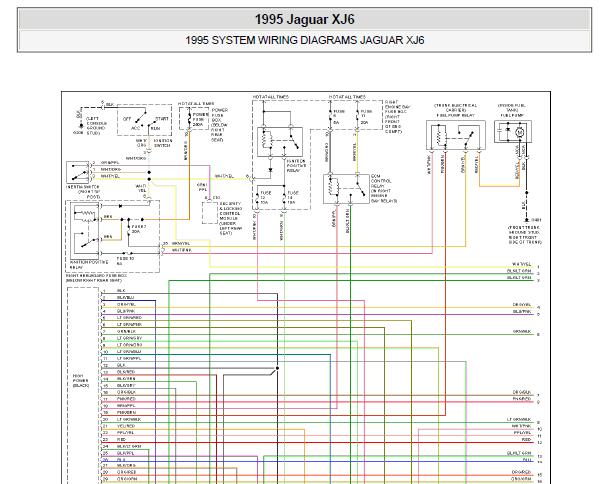Click right-side "WHT/YEL" wire label at terminal 1
The width and height of the screenshot is (603, 484).
tap(521, 264)
